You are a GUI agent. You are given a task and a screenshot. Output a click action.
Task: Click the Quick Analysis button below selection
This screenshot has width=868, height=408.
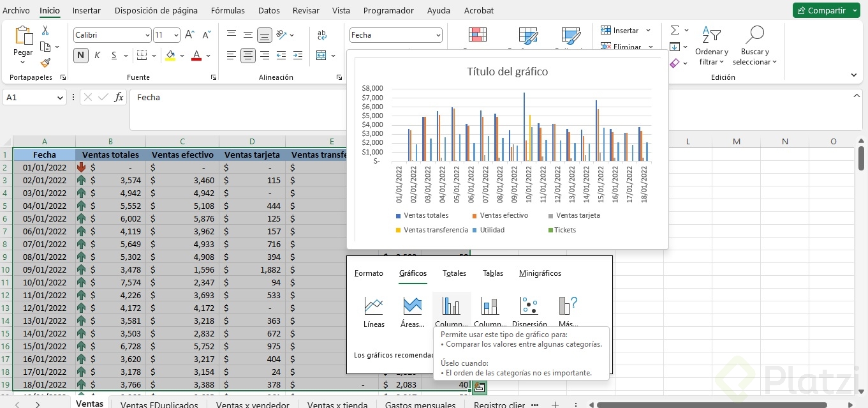(x=478, y=387)
